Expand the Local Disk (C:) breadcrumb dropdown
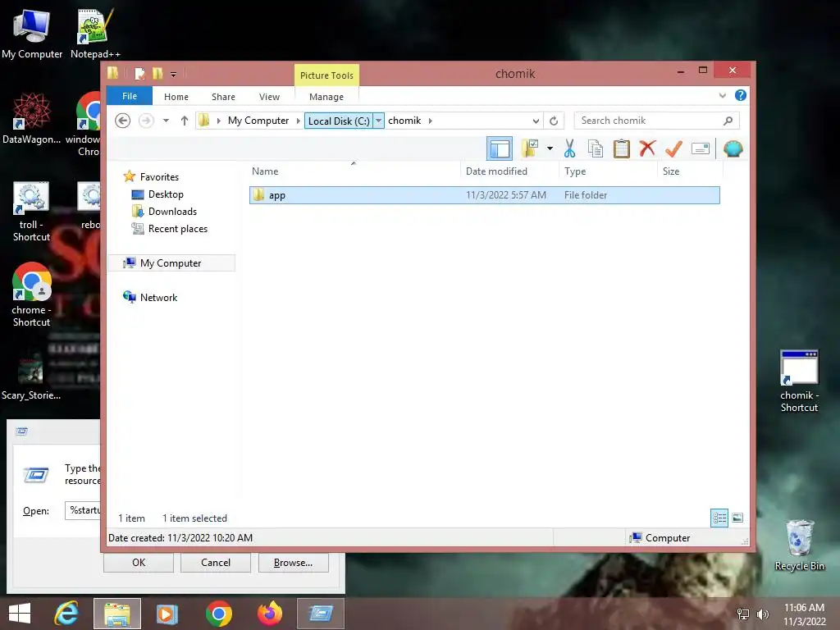Viewport: 840px width, 630px height. pyautogui.click(x=378, y=121)
